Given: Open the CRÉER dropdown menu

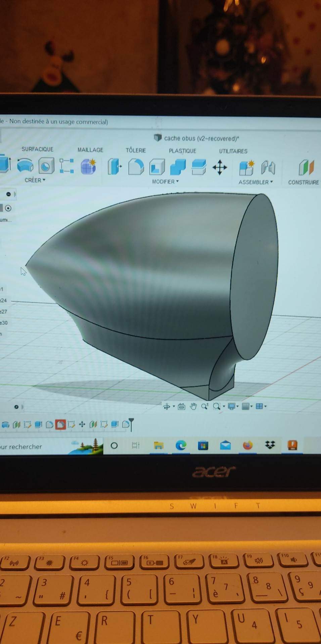Looking at the screenshot, I should point(35,180).
